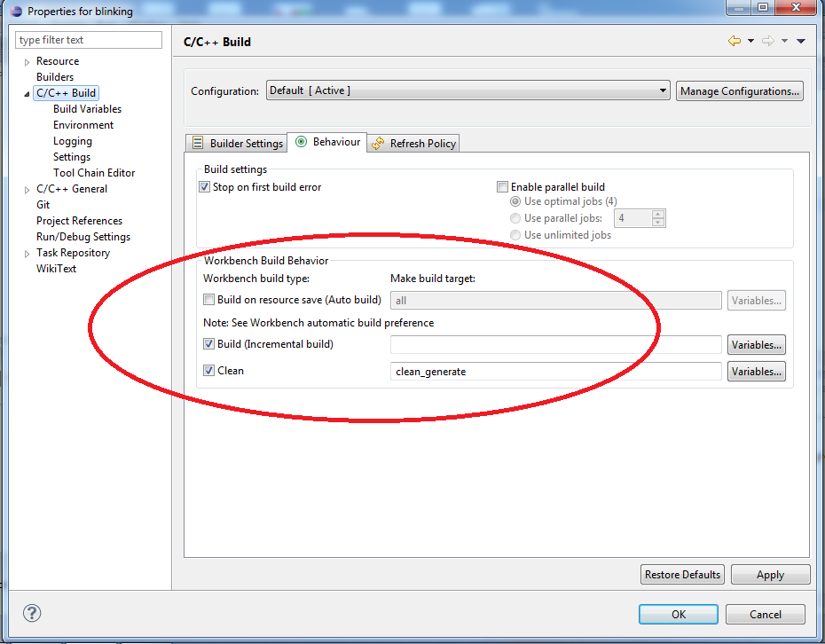825x644 pixels.
Task: Enable Build on resource save checkbox
Action: tap(208, 299)
